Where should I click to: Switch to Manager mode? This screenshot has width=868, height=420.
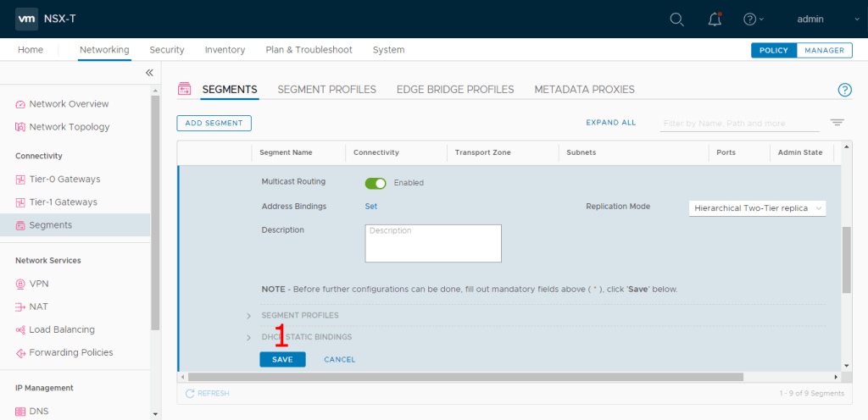(824, 50)
